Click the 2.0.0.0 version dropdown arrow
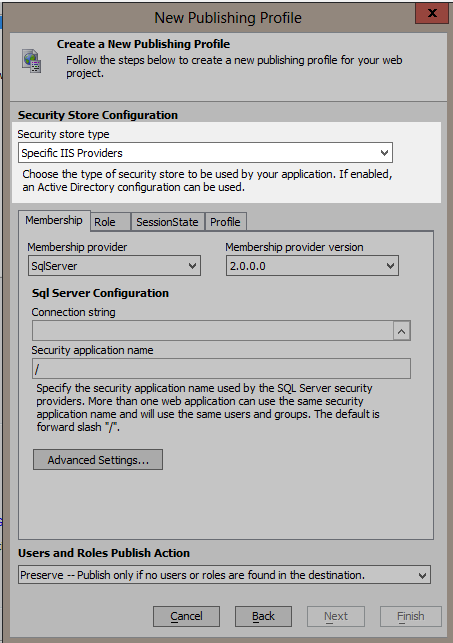This screenshot has height=643, width=453. tap(390, 266)
